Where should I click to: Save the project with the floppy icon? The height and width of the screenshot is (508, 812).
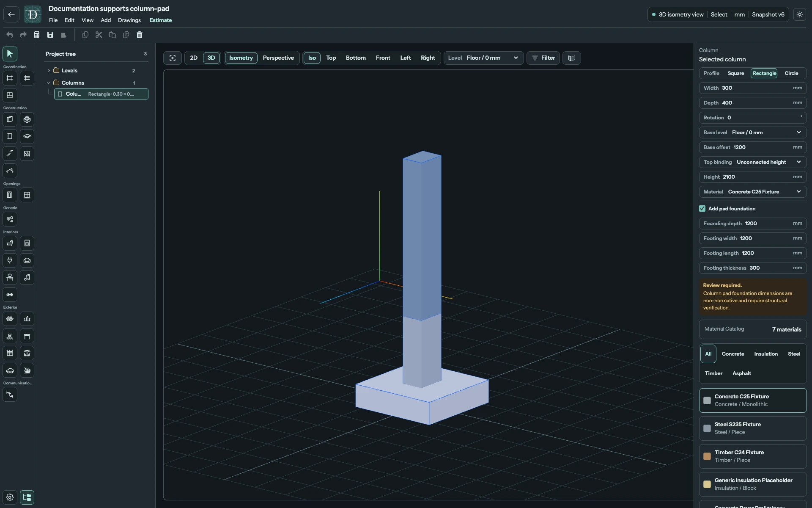tap(50, 35)
